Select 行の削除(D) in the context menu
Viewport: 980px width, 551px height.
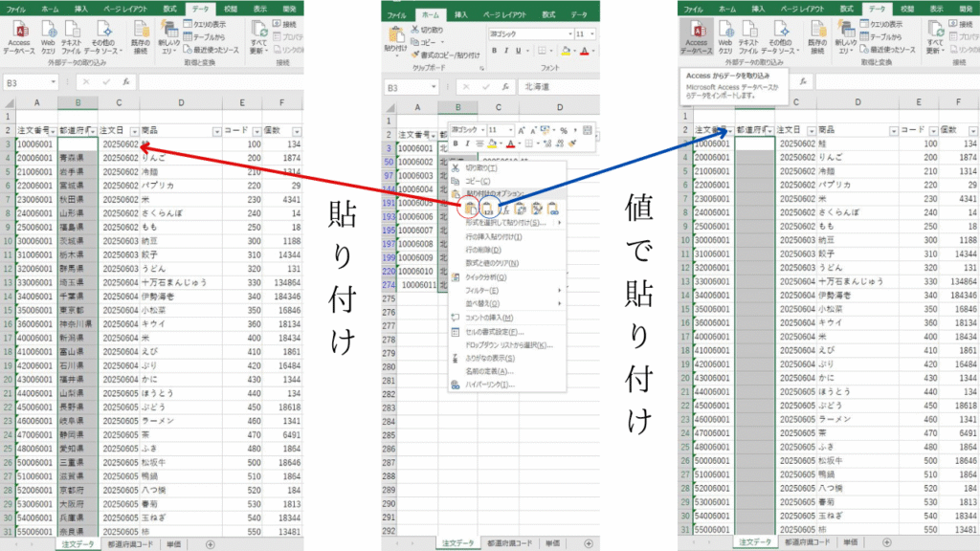[x=483, y=250]
